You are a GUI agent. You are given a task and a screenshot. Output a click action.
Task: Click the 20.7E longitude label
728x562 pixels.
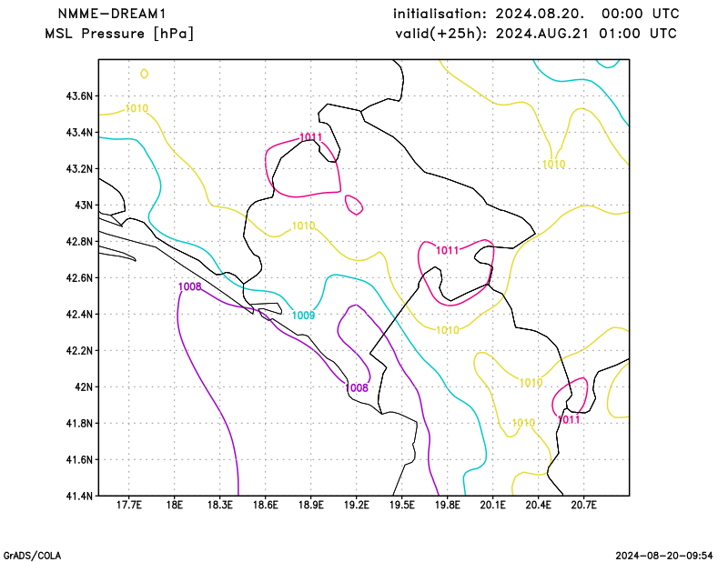pyautogui.click(x=584, y=505)
